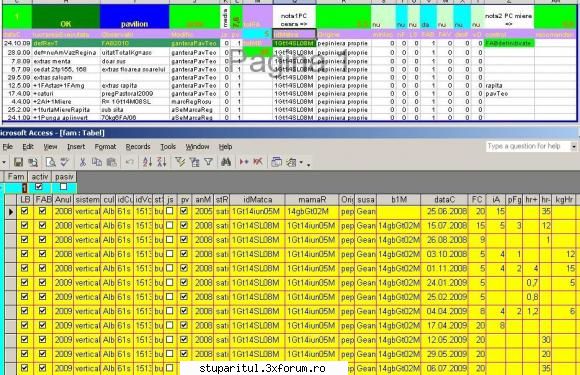Screen dimensions: 580x375
Task: Toggle LB checkbox in row dated 01.11.2008
Action: tap(24, 268)
